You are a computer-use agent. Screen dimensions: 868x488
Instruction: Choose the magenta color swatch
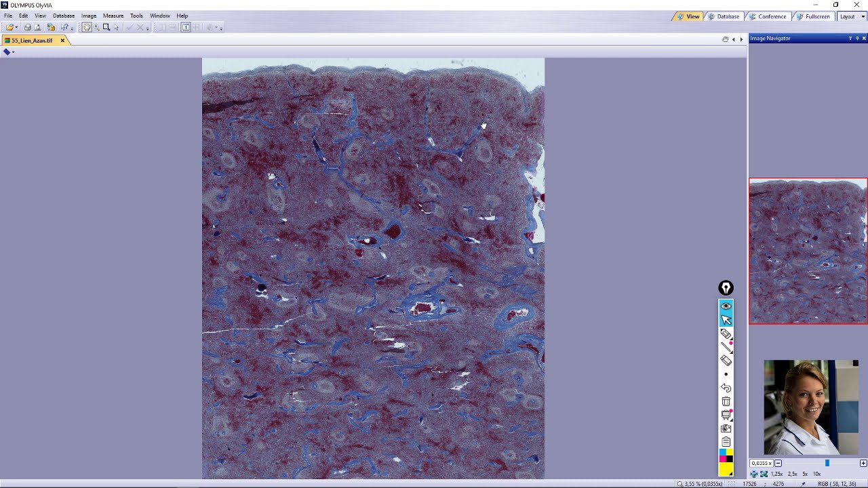(x=722, y=459)
